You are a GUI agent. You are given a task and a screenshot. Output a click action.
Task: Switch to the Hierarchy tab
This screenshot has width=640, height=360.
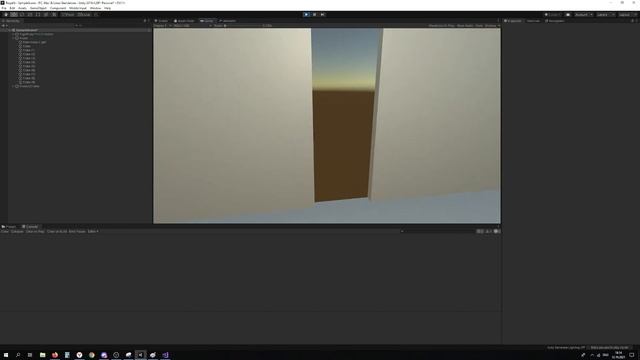click(x=11, y=21)
